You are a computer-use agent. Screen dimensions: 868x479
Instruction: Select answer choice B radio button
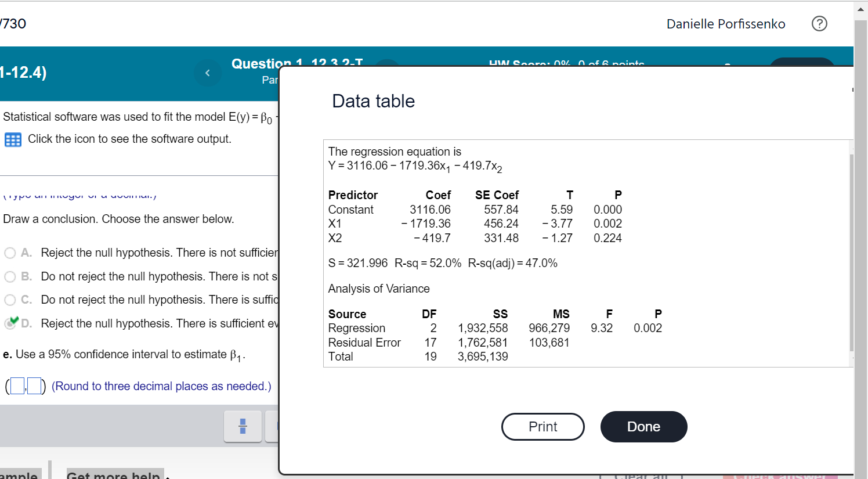coord(9,276)
